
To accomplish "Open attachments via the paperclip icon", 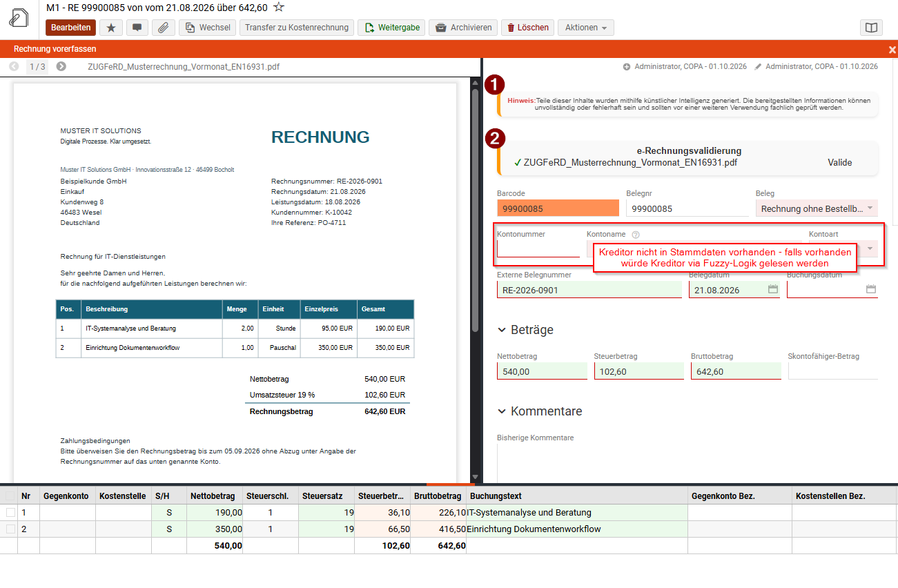I will [x=164, y=28].
